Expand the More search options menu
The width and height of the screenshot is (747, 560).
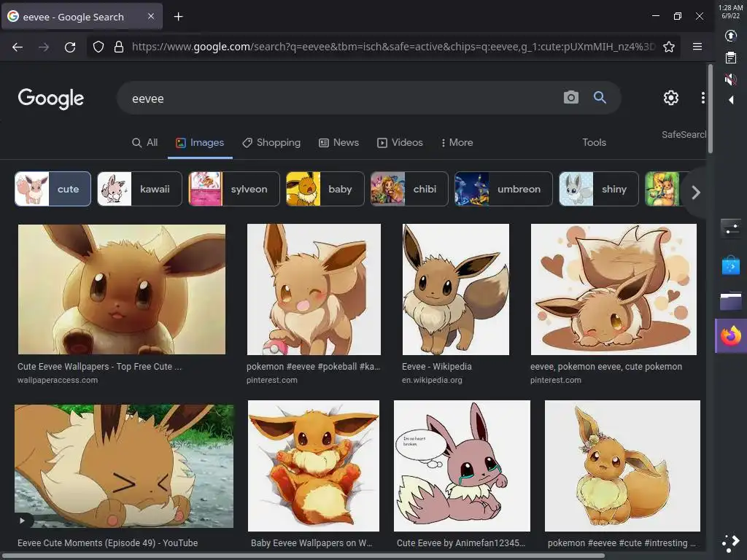coord(457,142)
